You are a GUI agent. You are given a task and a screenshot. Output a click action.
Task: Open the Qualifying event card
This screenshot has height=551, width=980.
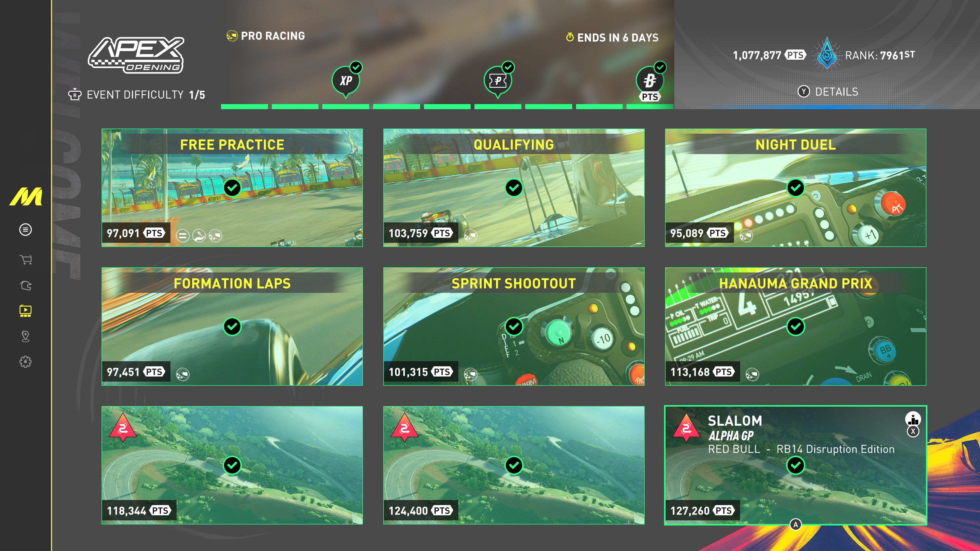pyautogui.click(x=513, y=188)
